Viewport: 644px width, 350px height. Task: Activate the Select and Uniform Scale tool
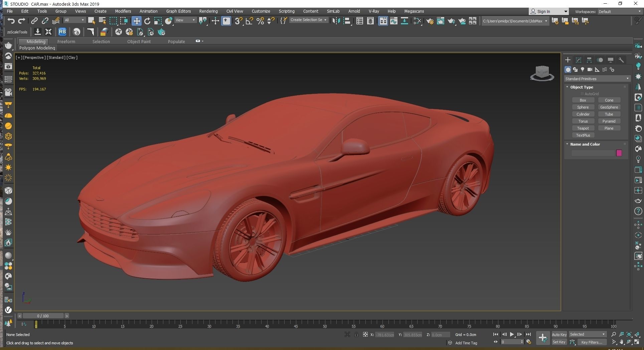click(158, 21)
